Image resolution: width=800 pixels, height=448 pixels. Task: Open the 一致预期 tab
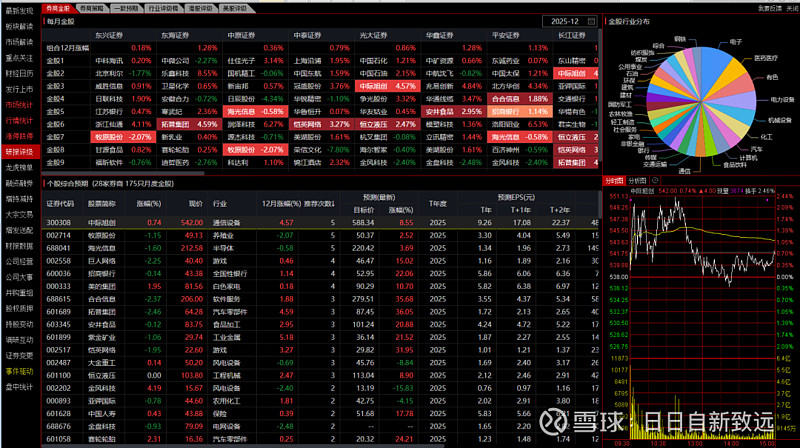126,8
